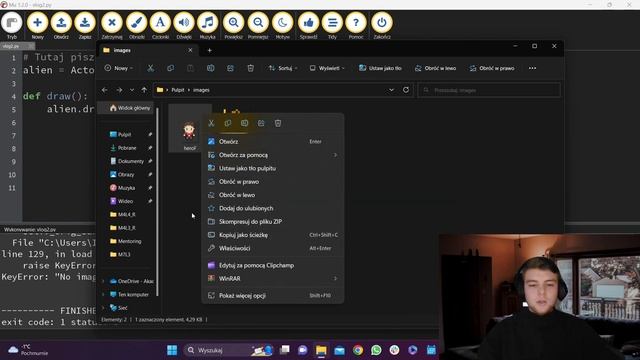Check code with the Sprawdź button
Screen dimensions: 640x360
308,25
